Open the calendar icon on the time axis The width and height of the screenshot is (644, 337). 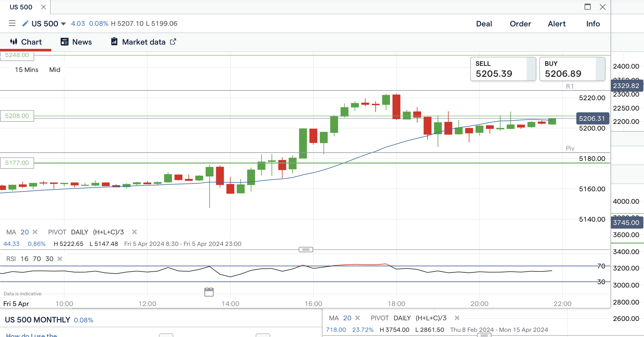pos(209,292)
